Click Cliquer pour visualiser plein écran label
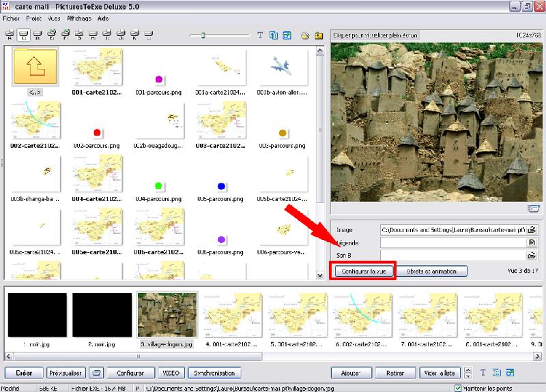Image resolution: width=546 pixels, height=392 pixels. (375, 35)
